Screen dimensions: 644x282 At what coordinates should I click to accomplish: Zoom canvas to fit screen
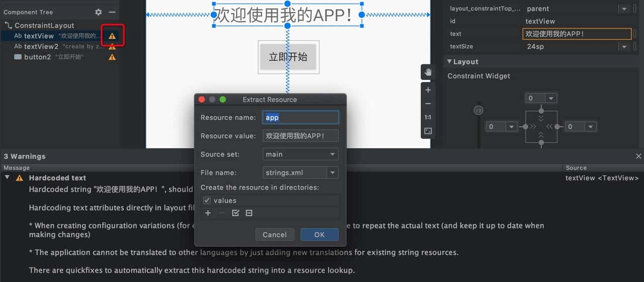[428, 131]
